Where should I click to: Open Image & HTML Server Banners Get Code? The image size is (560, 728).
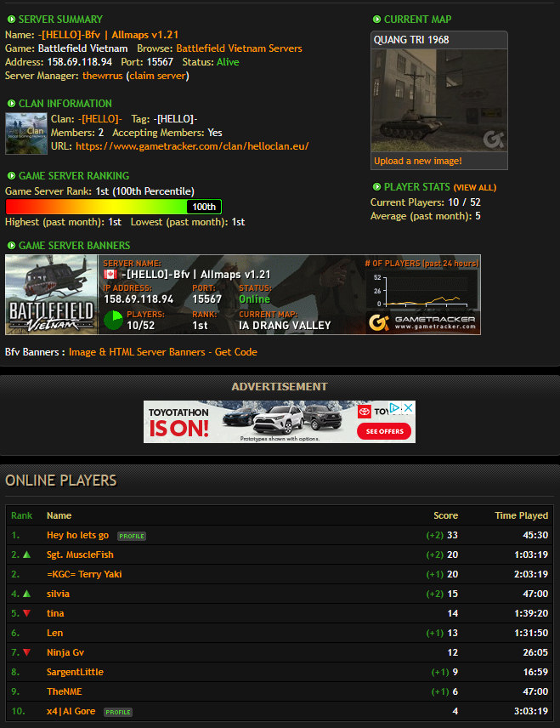163,352
